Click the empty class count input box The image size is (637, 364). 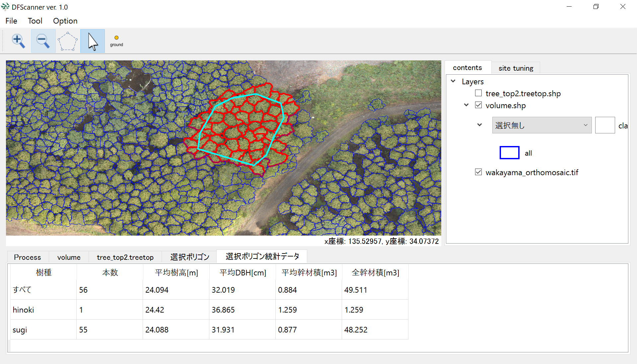[x=604, y=125]
